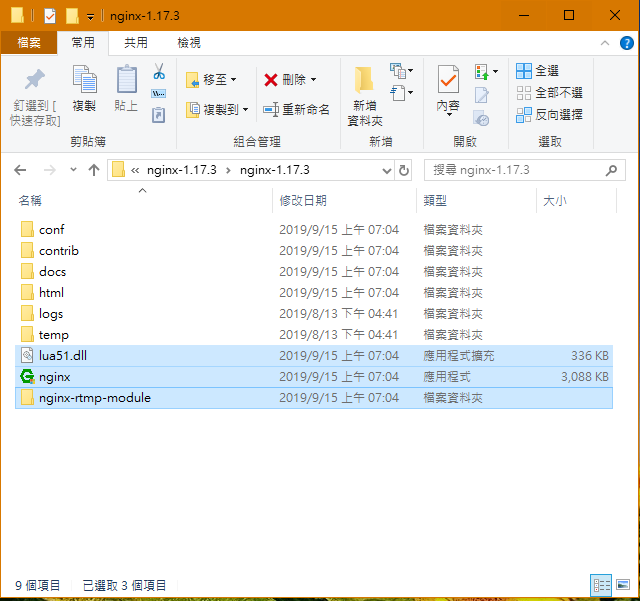This screenshot has height=601, width=640.
Task: Click the 3,088 KB size cell
Action: [x=584, y=377]
